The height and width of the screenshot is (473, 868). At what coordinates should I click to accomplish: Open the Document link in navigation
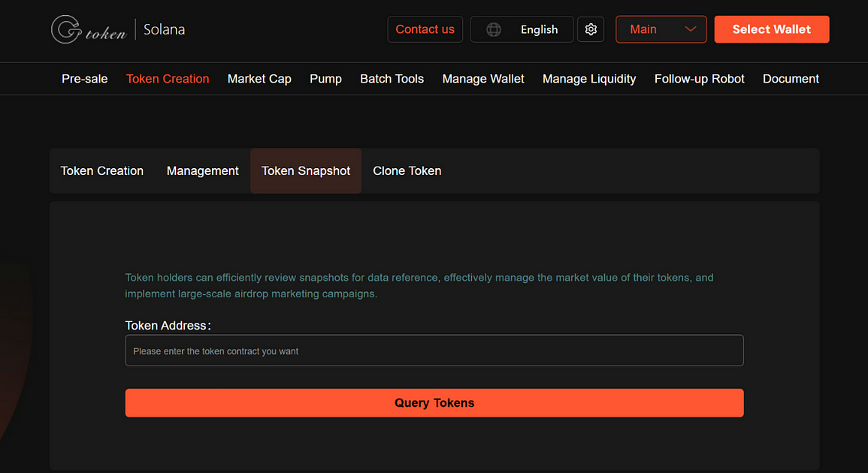point(791,79)
